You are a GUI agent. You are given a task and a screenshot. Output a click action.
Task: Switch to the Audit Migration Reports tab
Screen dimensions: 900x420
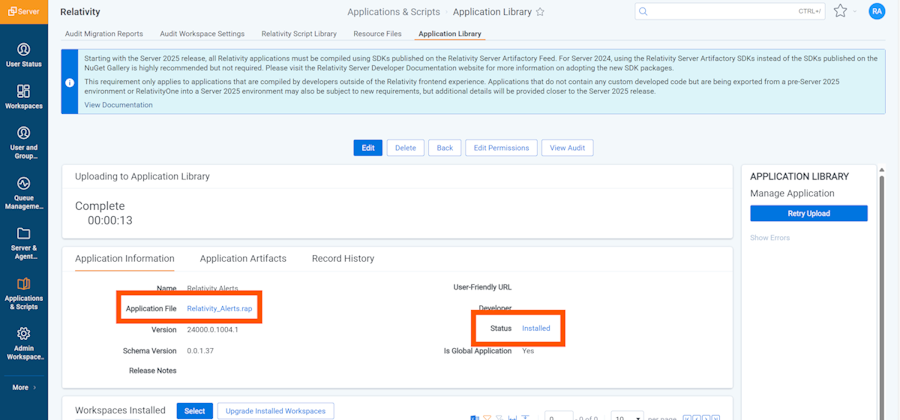click(x=104, y=34)
